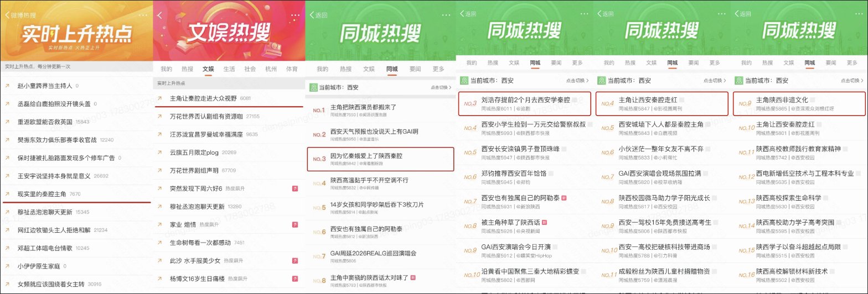The width and height of the screenshot is (868, 294).
Task: Open 主角陕西非遗文化 entry
Action: [799, 104]
